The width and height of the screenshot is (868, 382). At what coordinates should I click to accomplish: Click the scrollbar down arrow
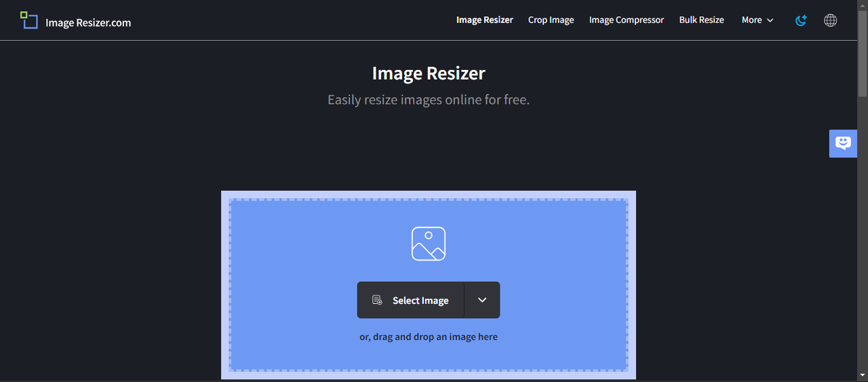pos(863,375)
